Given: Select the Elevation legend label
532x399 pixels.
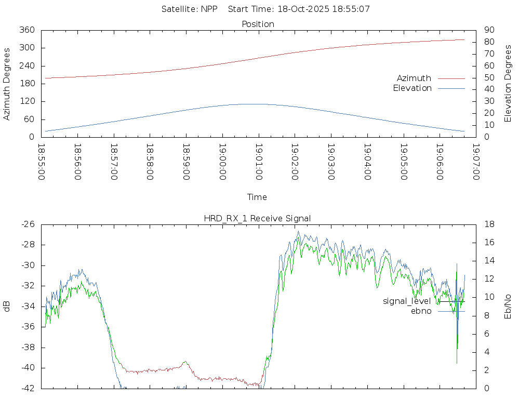Looking at the screenshot, I should click(412, 88).
